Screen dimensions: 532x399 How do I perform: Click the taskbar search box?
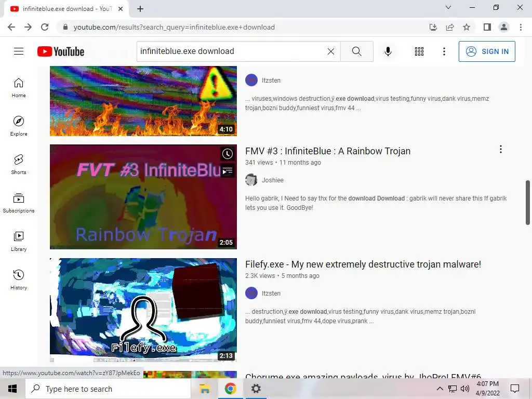click(x=108, y=389)
